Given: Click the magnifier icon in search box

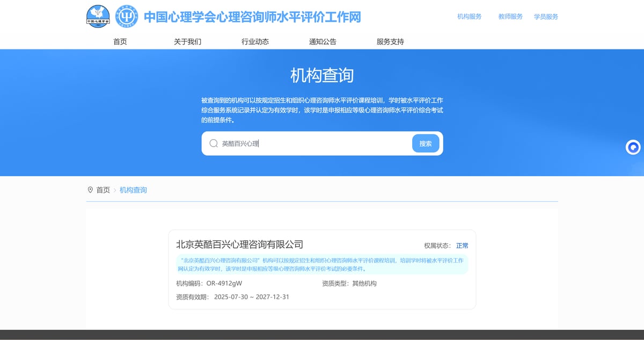Looking at the screenshot, I should click(214, 143).
